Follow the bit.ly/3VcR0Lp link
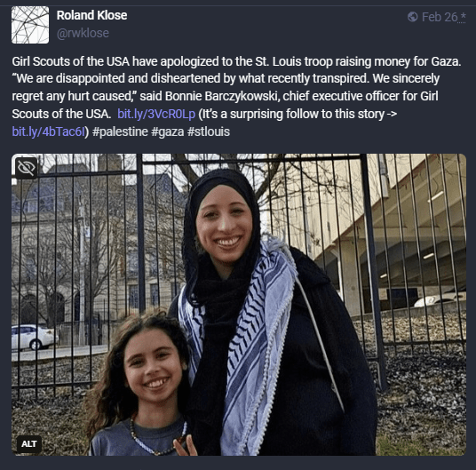The image size is (476, 470). click(156, 114)
